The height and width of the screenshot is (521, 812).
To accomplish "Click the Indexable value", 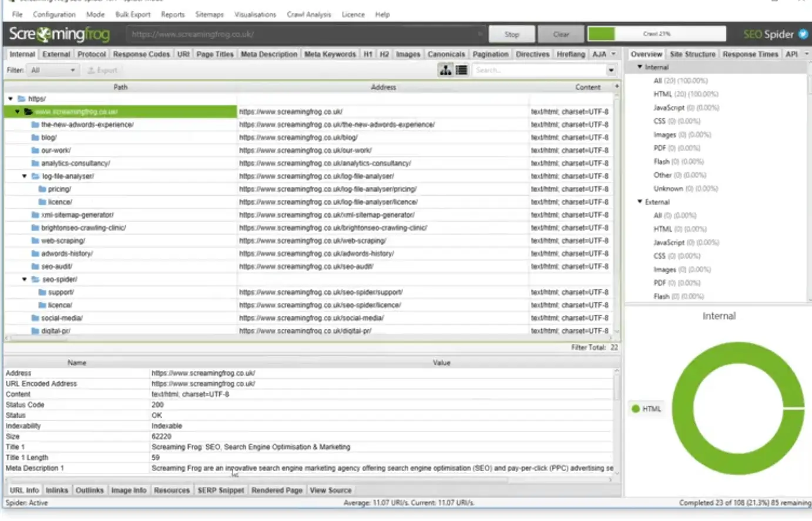I will [x=167, y=426].
